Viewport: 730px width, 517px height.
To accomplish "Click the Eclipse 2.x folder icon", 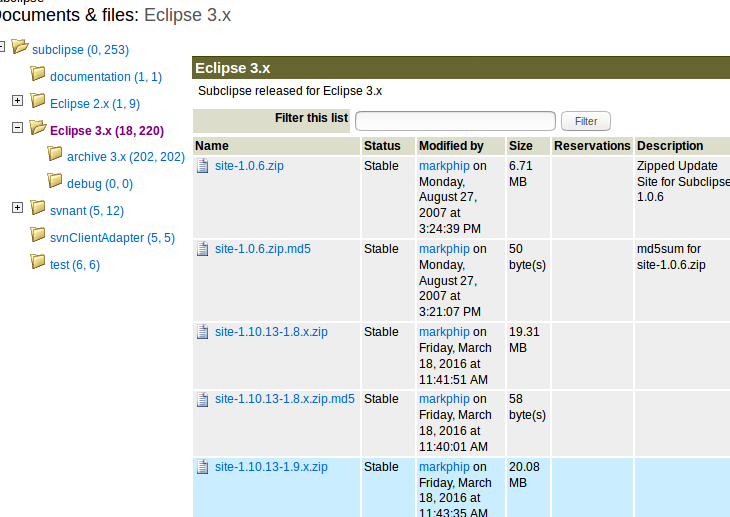I will [x=38, y=101].
